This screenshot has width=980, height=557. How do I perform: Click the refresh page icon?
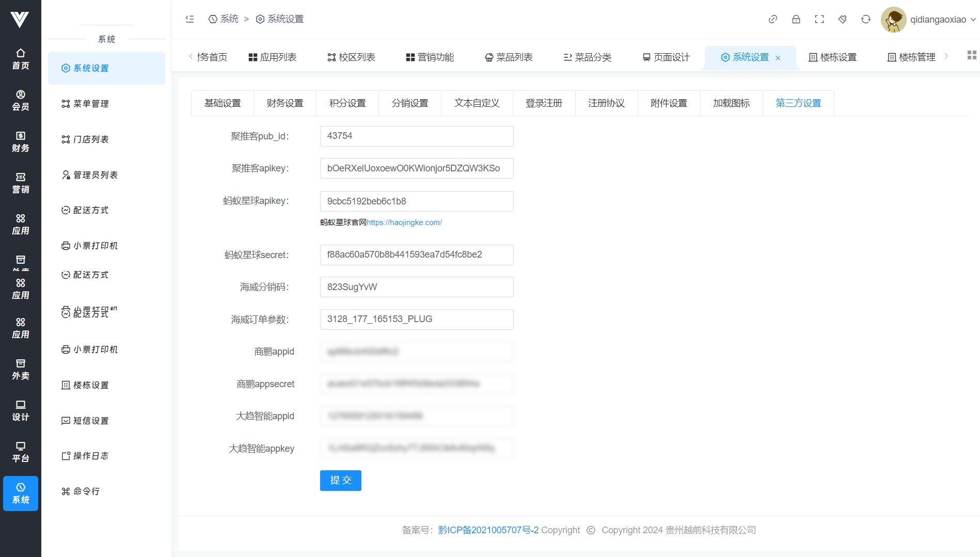point(865,19)
